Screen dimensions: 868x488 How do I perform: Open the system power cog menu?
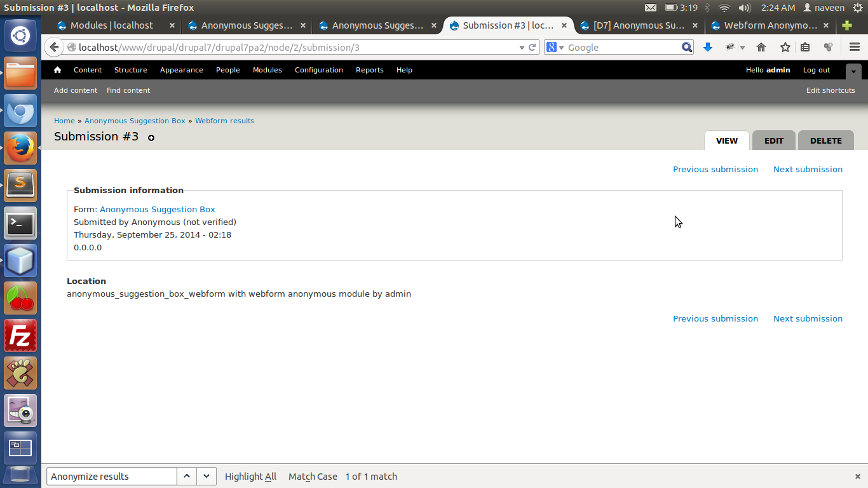858,8
